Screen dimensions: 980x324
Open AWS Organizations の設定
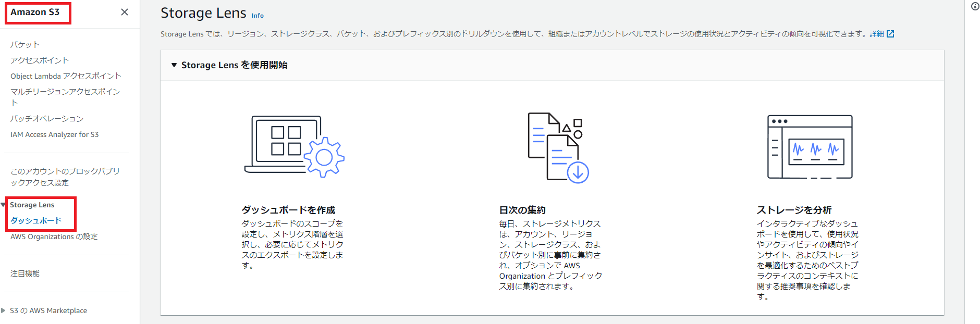coord(54,236)
